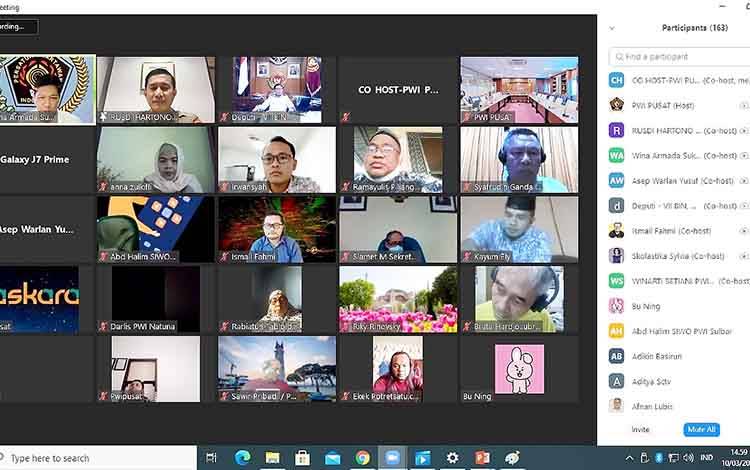Click the AW avatar of Asep Warlan Yusuf
This screenshot has width=750, height=470.
tap(616, 181)
